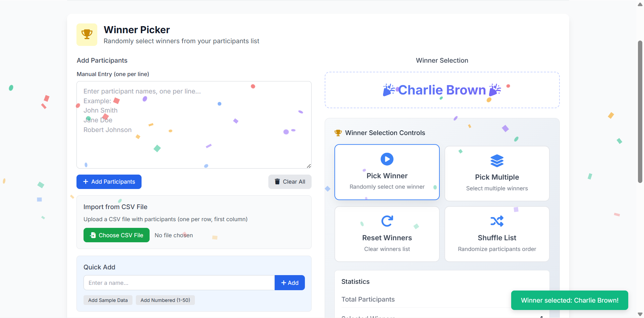
Task: Click the textarea resize handle corner
Action: [309, 166]
